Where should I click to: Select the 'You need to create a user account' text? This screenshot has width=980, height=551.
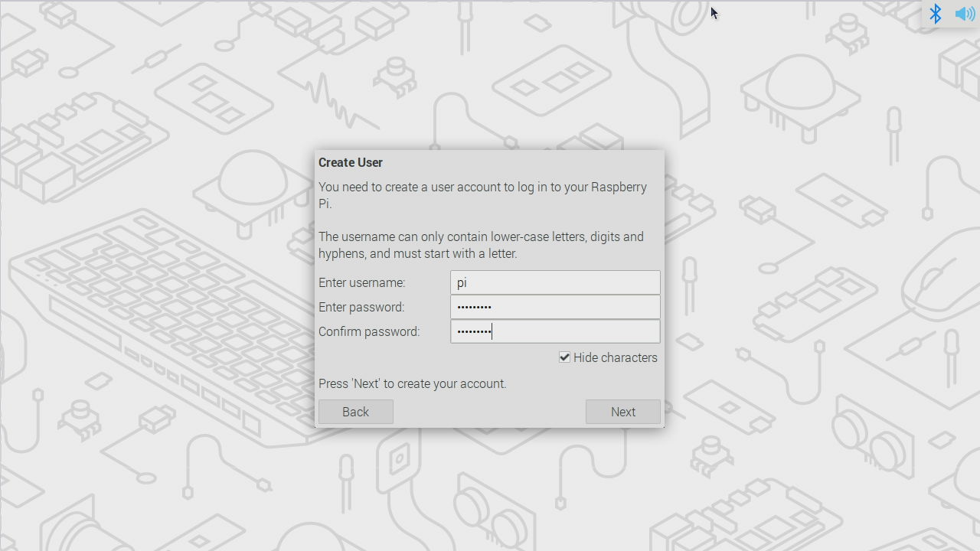click(x=483, y=195)
